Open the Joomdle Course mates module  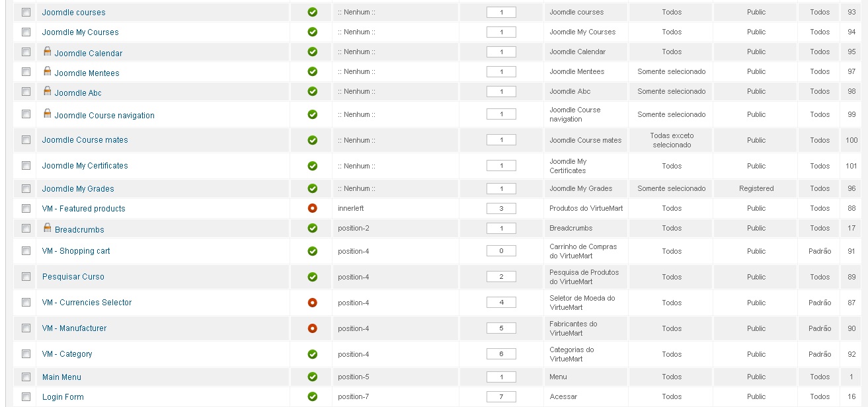[x=85, y=140]
